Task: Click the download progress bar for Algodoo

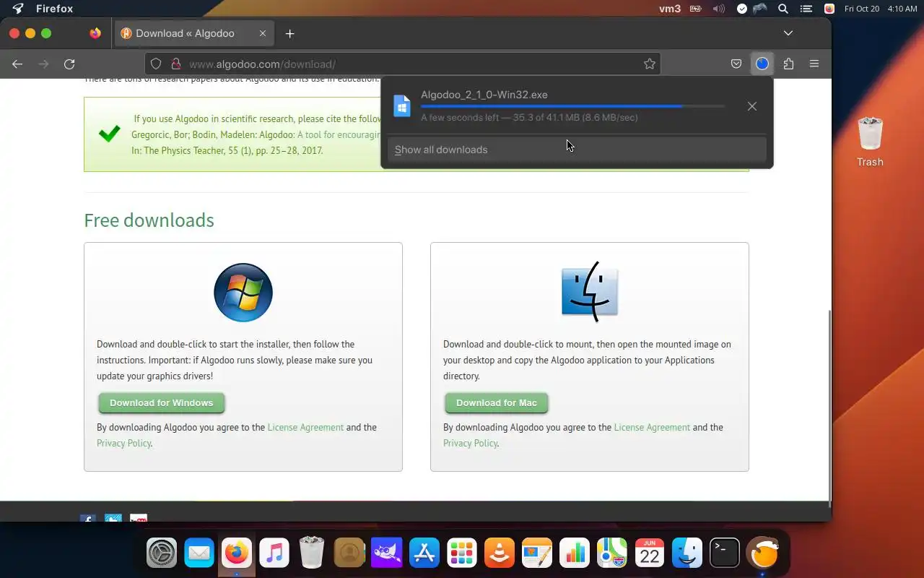Action: point(572,106)
